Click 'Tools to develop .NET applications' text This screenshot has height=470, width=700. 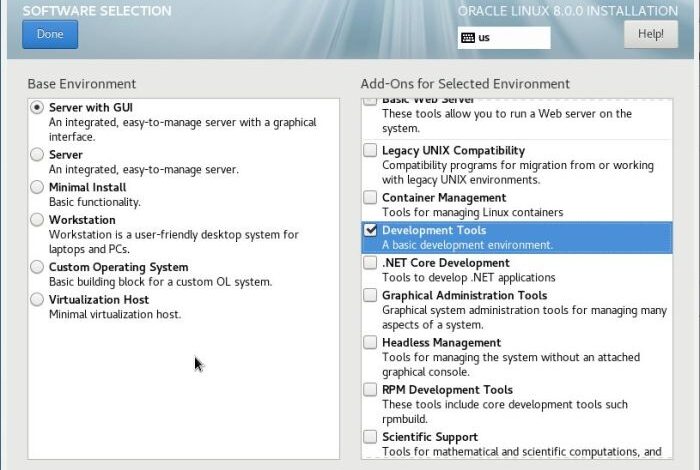(x=469, y=278)
